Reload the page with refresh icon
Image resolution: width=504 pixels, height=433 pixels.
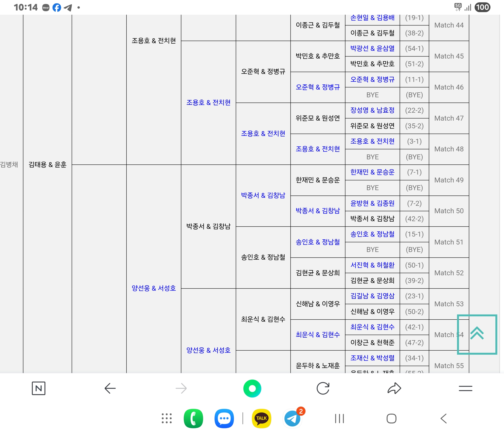coord(323,388)
